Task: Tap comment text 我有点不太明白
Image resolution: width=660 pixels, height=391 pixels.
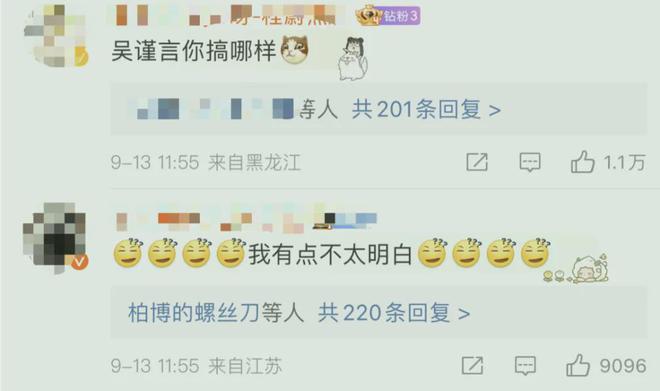Action: click(x=330, y=254)
